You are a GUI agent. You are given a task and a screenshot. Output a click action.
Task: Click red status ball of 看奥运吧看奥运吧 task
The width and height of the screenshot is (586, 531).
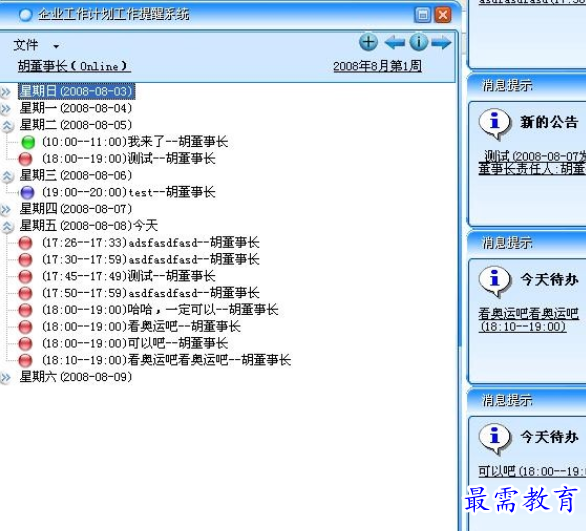point(25,361)
